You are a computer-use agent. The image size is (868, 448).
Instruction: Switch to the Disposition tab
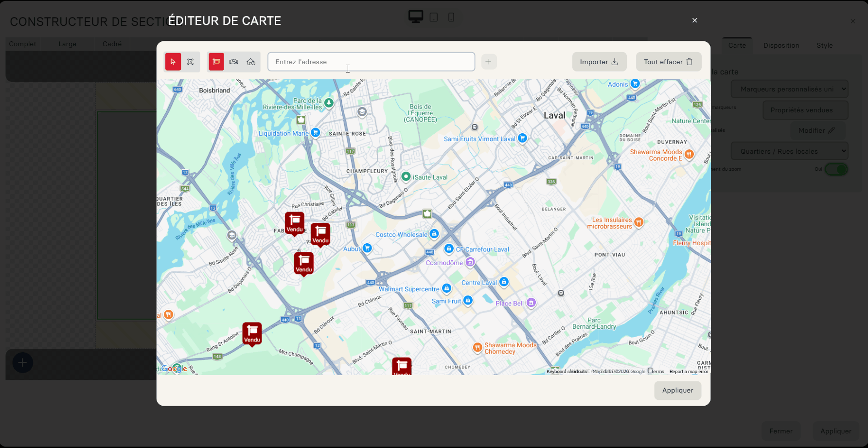click(x=781, y=45)
